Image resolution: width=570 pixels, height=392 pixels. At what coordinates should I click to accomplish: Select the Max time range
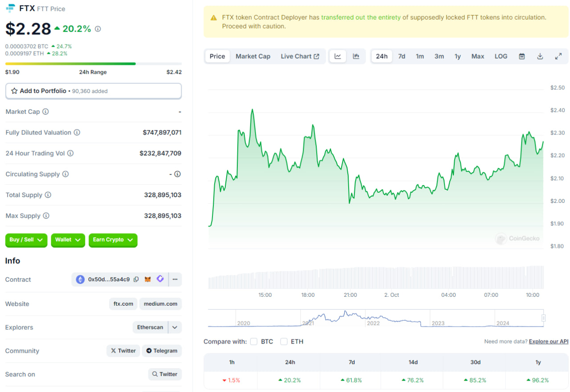pos(478,57)
